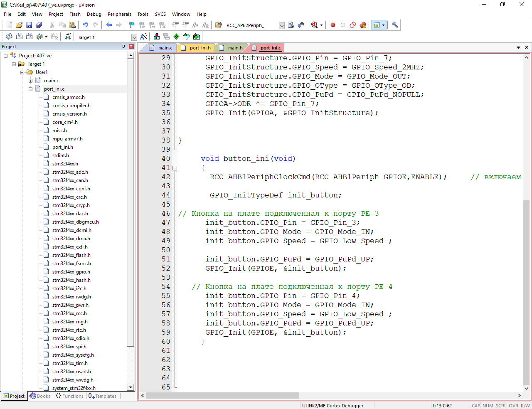532x409 pixels.
Task: Translate the current file
Action: click(x=9, y=37)
